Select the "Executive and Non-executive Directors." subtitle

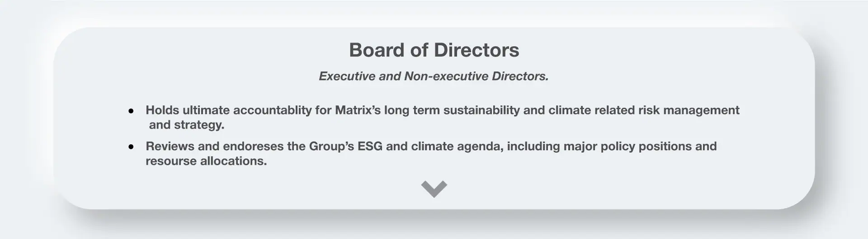point(434,76)
